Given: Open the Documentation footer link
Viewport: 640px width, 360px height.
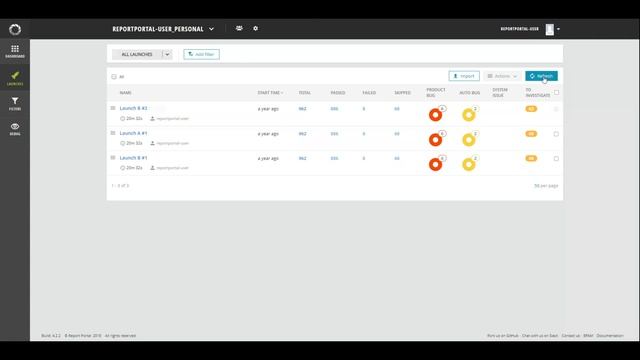Looking at the screenshot, I should pyautogui.click(x=610, y=336).
